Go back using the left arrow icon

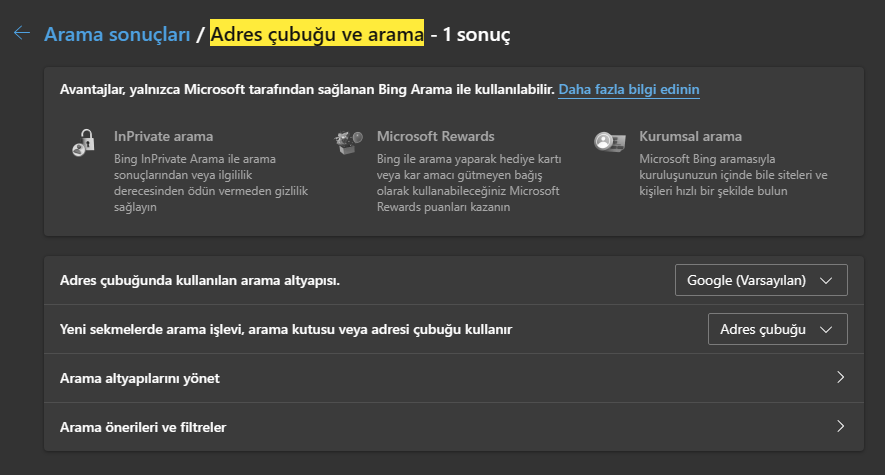click(x=21, y=33)
